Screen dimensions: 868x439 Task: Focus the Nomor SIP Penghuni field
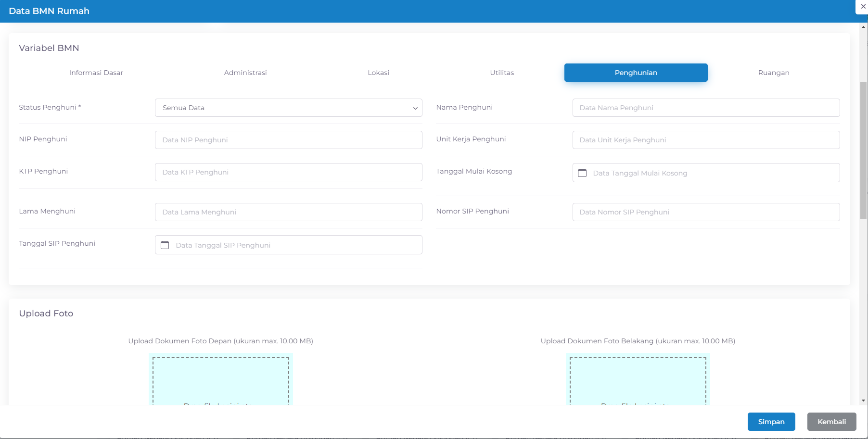click(706, 212)
